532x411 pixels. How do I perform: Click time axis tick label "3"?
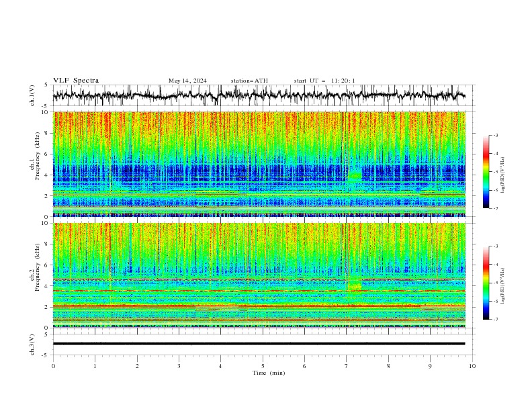pos(179,366)
